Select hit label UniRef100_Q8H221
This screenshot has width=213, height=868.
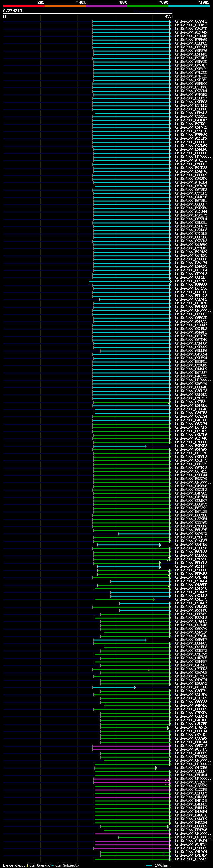coord(191,464)
